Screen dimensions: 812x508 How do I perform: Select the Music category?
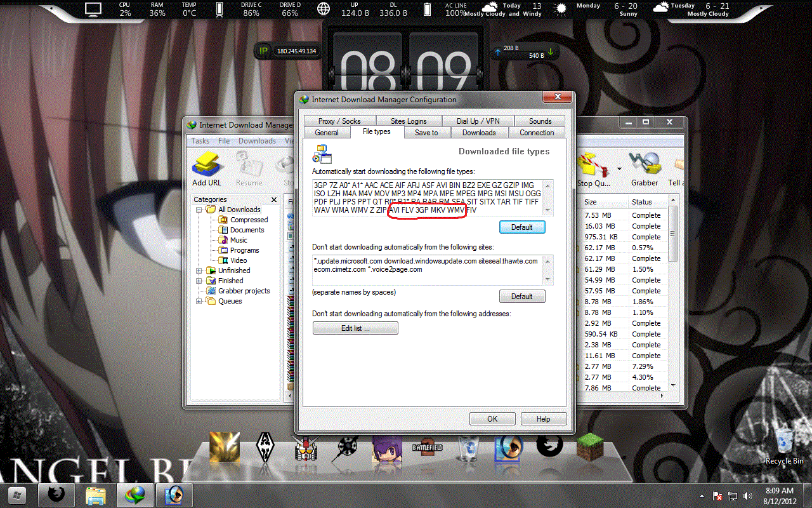pyautogui.click(x=239, y=240)
